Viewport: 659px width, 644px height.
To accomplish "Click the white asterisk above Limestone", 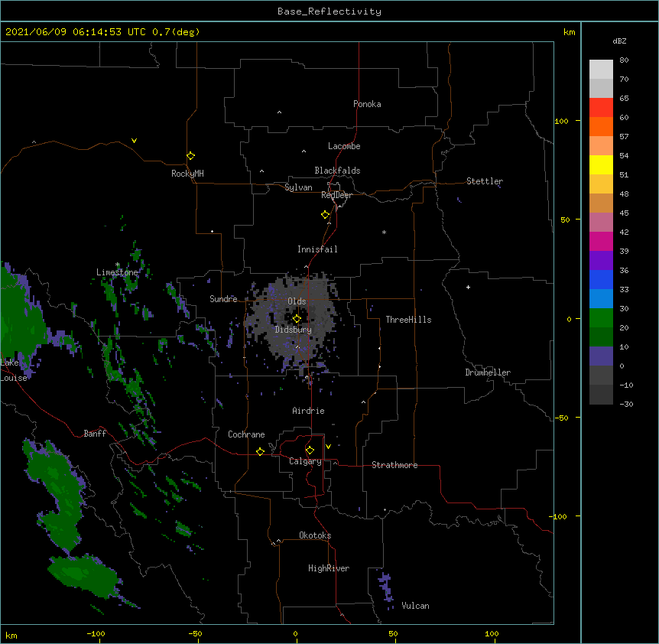I will 118,265.
